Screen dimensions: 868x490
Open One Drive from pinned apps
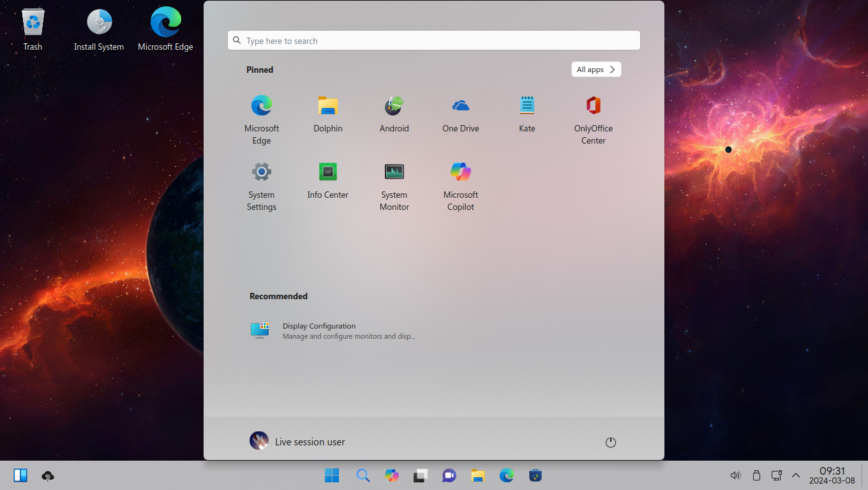(x=461, y=114)
